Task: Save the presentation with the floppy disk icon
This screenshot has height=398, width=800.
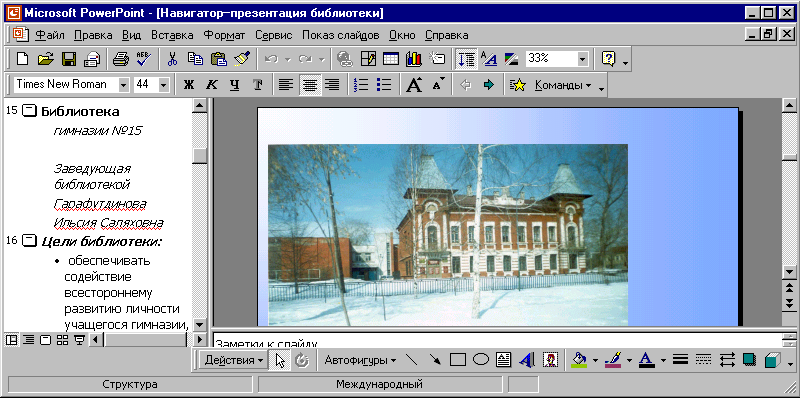Action: tap(69, 59)
